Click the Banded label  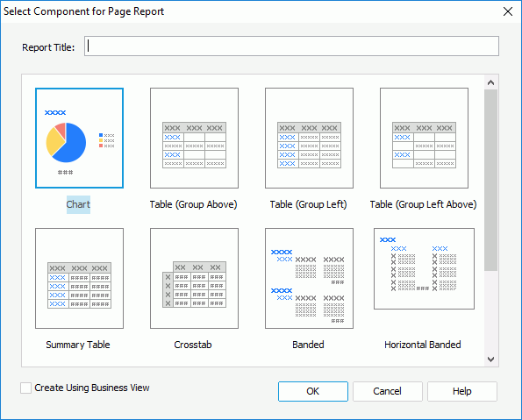(x=308, y=345)
